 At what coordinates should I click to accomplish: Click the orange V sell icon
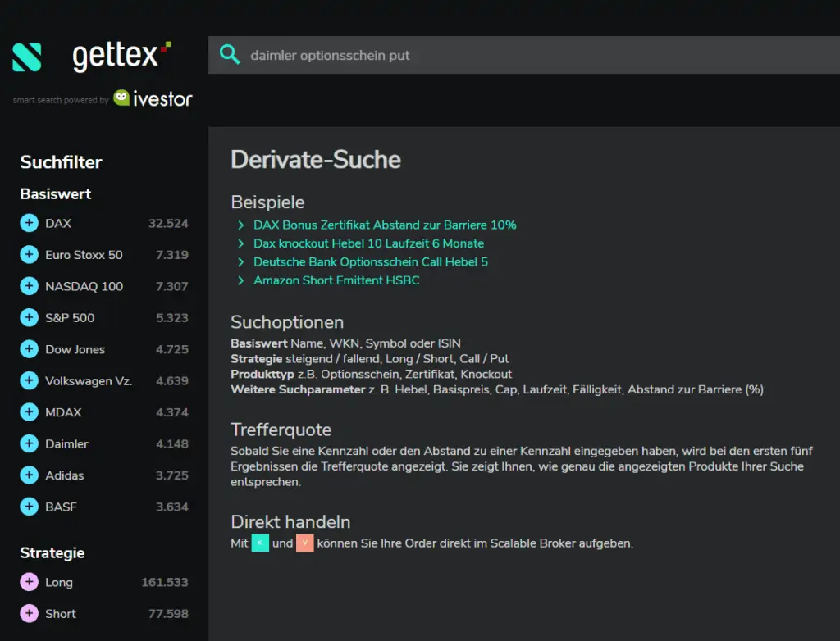305,543
